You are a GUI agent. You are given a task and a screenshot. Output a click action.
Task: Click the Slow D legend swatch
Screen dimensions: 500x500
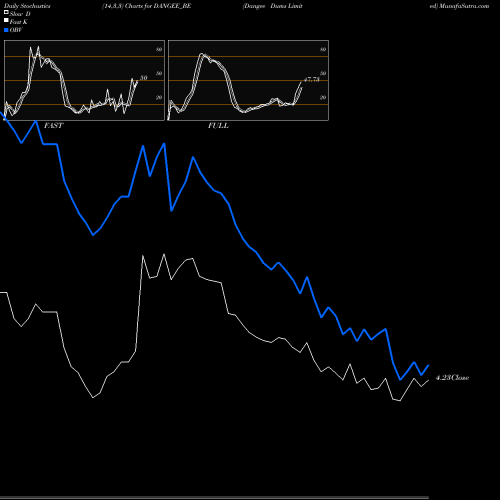click(x=6, y=12)
